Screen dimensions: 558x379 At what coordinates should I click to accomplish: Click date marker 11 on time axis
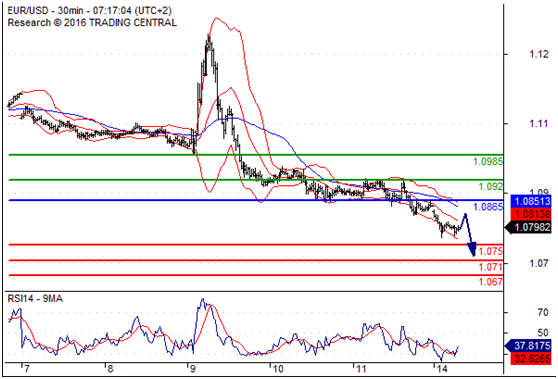tap(361, 369)
